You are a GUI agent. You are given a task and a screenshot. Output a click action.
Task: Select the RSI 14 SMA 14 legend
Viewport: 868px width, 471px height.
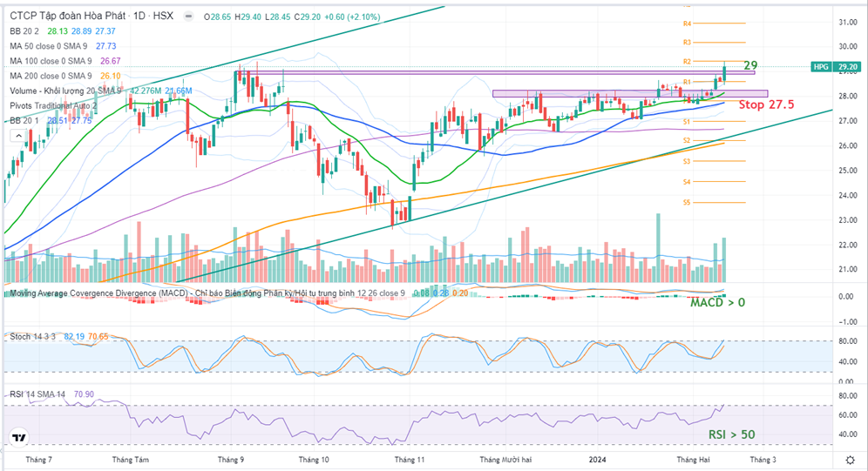(x=37, y=394)
